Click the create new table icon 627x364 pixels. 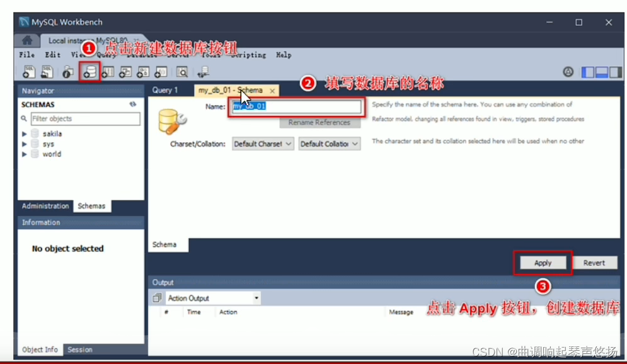[108, 72]
